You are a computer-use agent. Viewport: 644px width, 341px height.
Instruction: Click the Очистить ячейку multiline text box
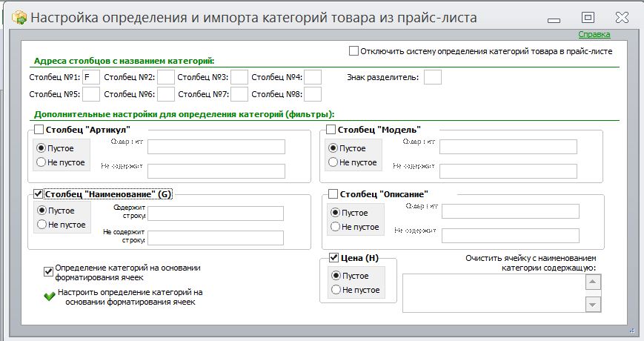[494, 293]
